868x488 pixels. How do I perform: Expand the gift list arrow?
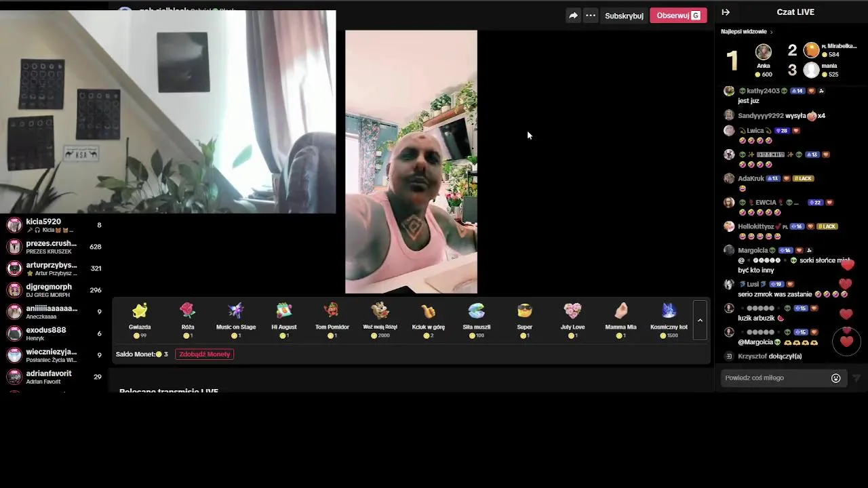[700, 321]
